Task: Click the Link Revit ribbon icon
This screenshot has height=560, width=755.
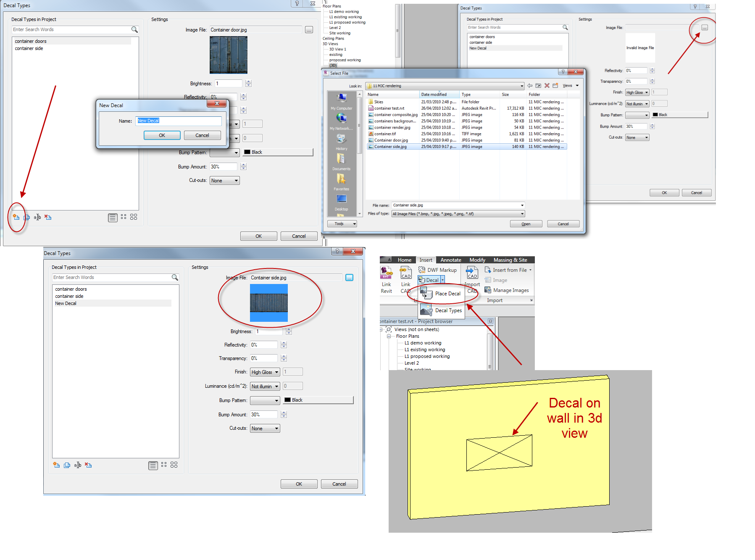Action: coord(386,280)
